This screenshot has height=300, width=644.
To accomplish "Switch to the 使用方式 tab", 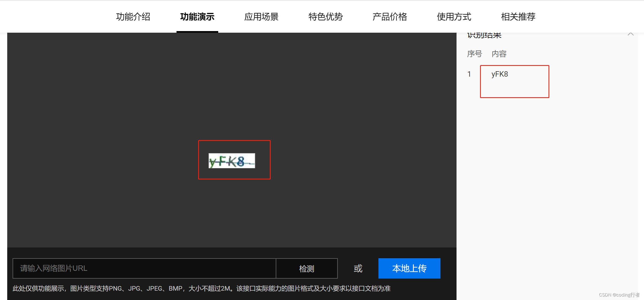I will 454,17.
